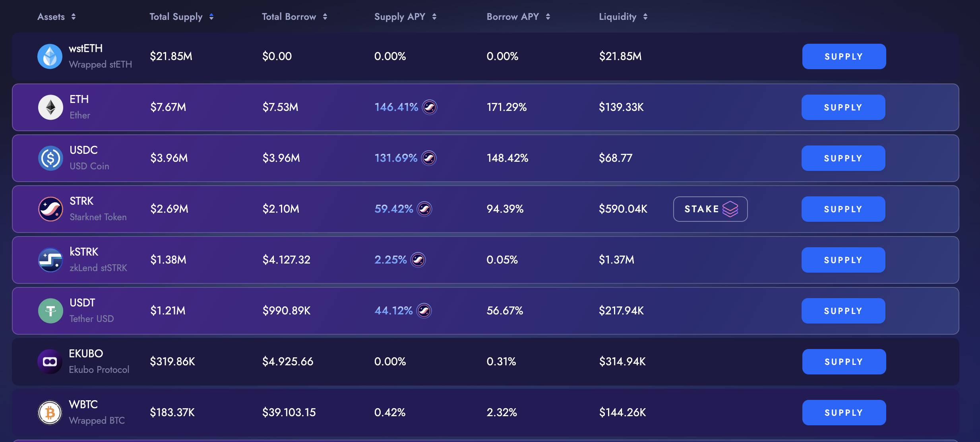Click the WBTC liquidity $144.26K

tap(622, 413)
